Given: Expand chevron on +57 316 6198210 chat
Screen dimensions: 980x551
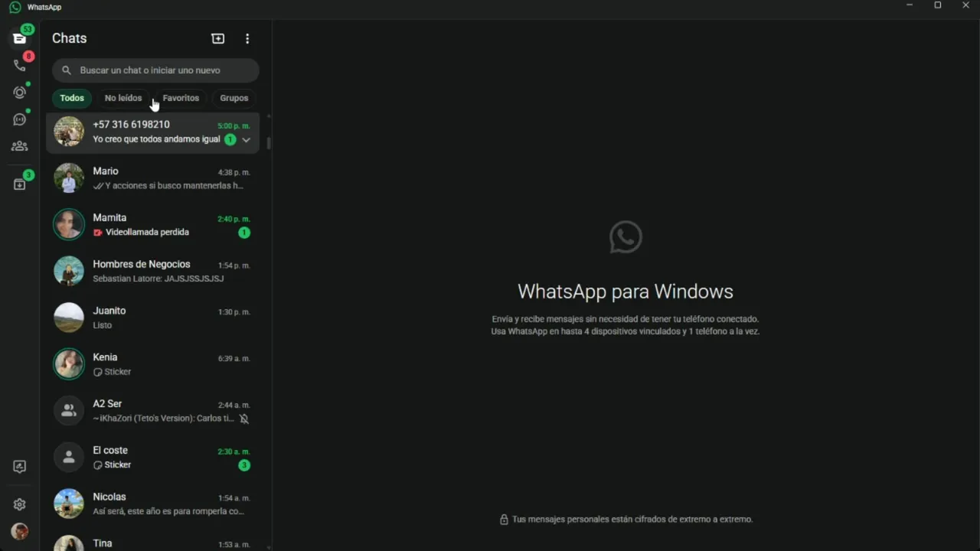Looking at the screenshot, I should point(247,140).
